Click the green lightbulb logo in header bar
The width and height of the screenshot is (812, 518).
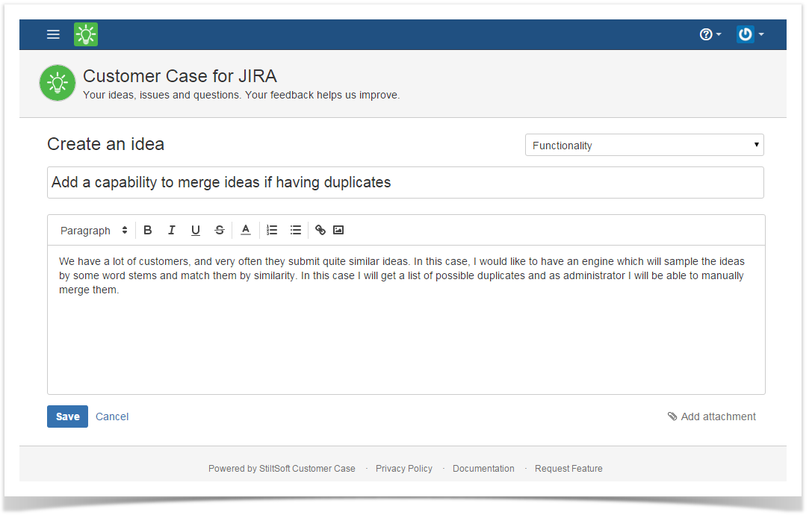point(86,34)
